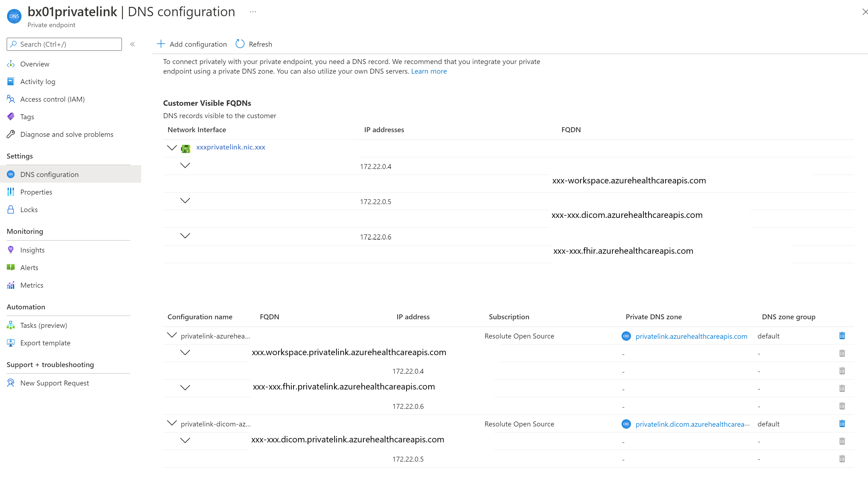Click the Metrics icon under Monitoring
Screen dimensions: 868x477
pyautogui.click(x=10, y=285)
